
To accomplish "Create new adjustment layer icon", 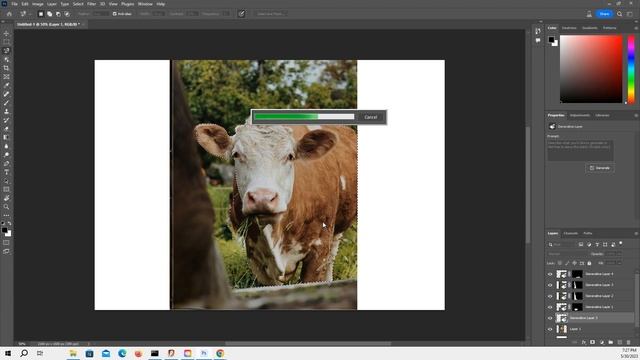I will pyautogui.click(x=602, y=342).
